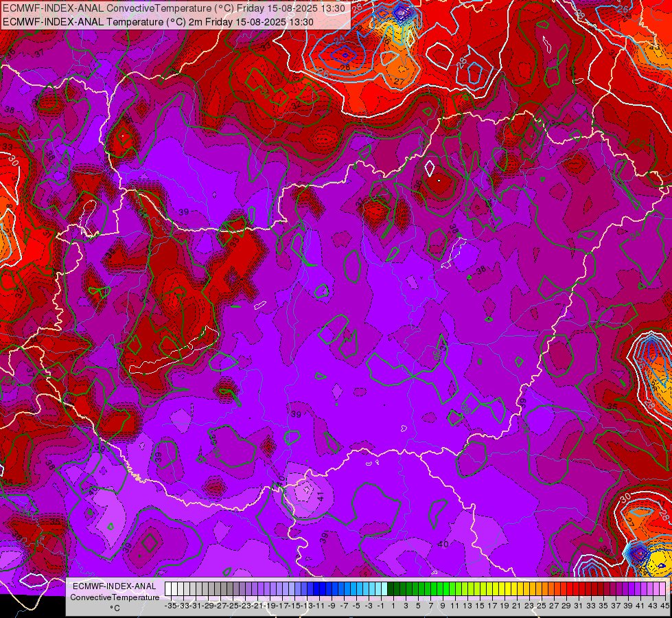
Task: Pick the grey swatch above -27 in legend
Action: coord(218,589)
